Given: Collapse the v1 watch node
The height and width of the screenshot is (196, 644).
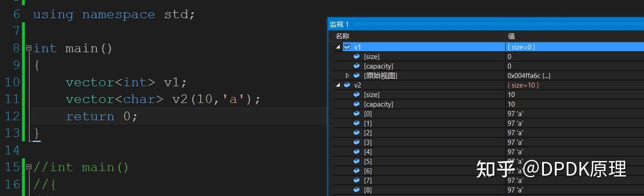Looking at the screenshot, I should click(x=338, y=47).
